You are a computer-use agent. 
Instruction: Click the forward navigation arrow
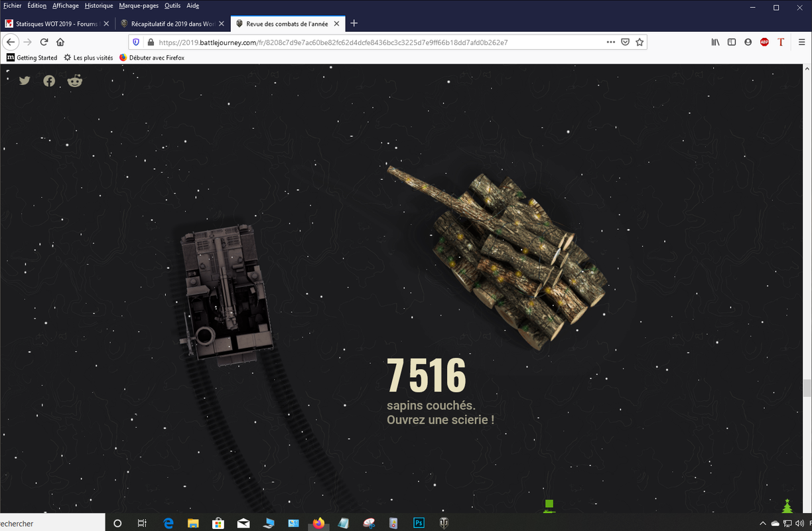tap(27, 42)
